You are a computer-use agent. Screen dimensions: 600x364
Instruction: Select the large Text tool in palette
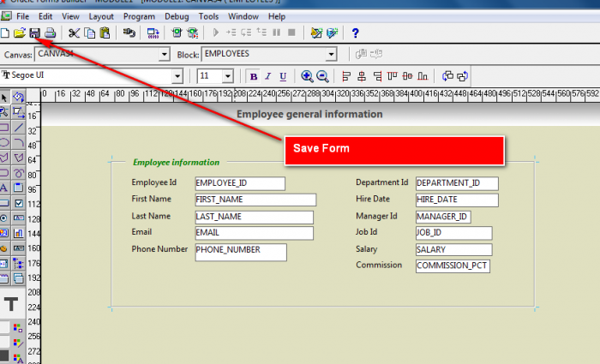tap(11, 304)
